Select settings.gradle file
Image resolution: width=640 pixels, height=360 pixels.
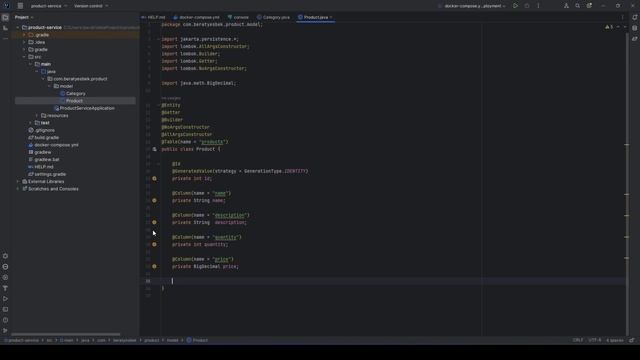(47, 174)
